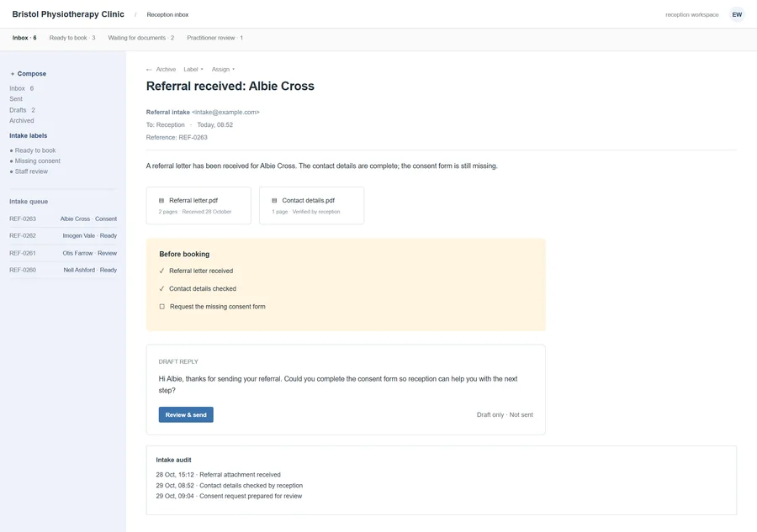Open the Practitioner review tab
The image size is (757, 532).
(214, 38)
